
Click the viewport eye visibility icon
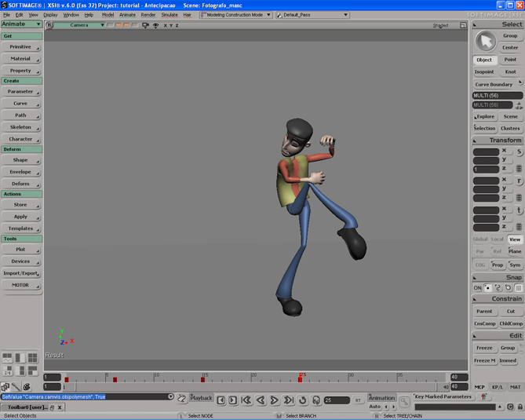[155, 26]
